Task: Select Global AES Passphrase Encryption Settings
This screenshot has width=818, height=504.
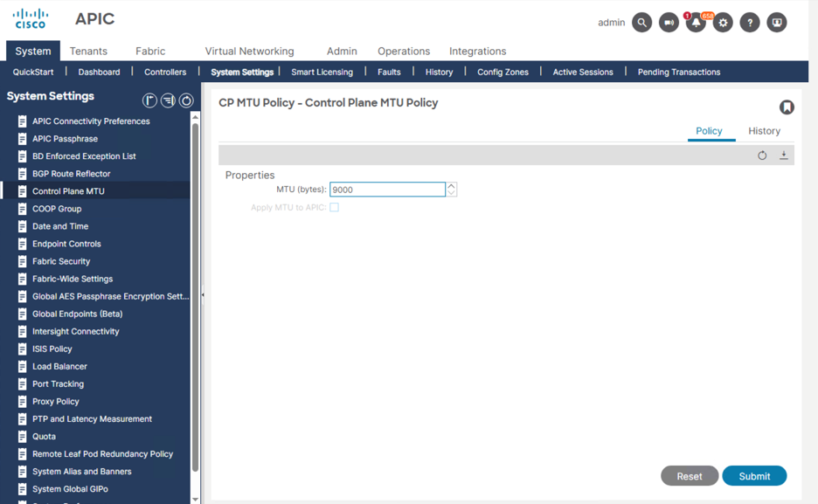Action: (x=110, y=296)
